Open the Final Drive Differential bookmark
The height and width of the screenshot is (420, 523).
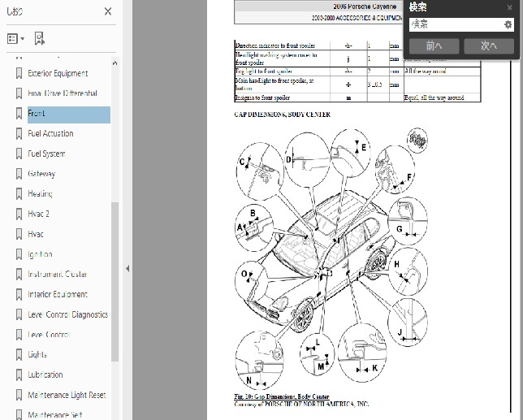click(x=63, y=93)
